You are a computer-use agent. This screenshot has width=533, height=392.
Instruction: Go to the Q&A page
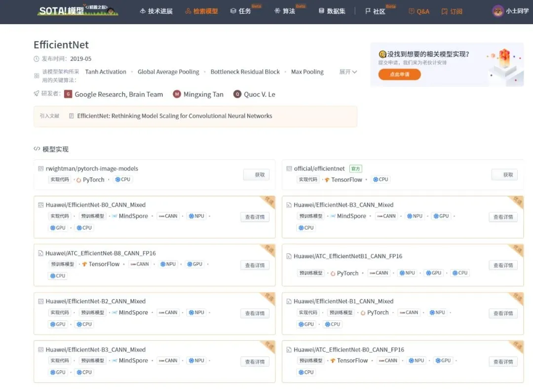pyautogui.click(x=419, y=11)
